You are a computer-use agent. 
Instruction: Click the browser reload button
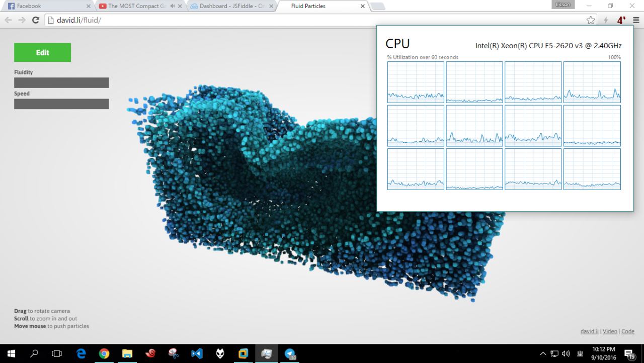click(35, 20)
